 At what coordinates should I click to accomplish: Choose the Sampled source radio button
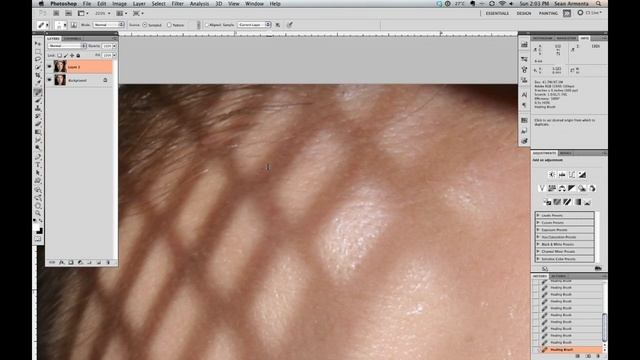pos(144,25)
